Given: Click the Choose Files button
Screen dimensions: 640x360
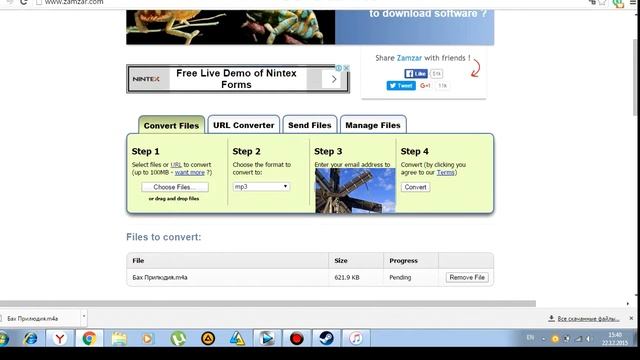Looking at the screenshot, I should [x=175, y=187].
